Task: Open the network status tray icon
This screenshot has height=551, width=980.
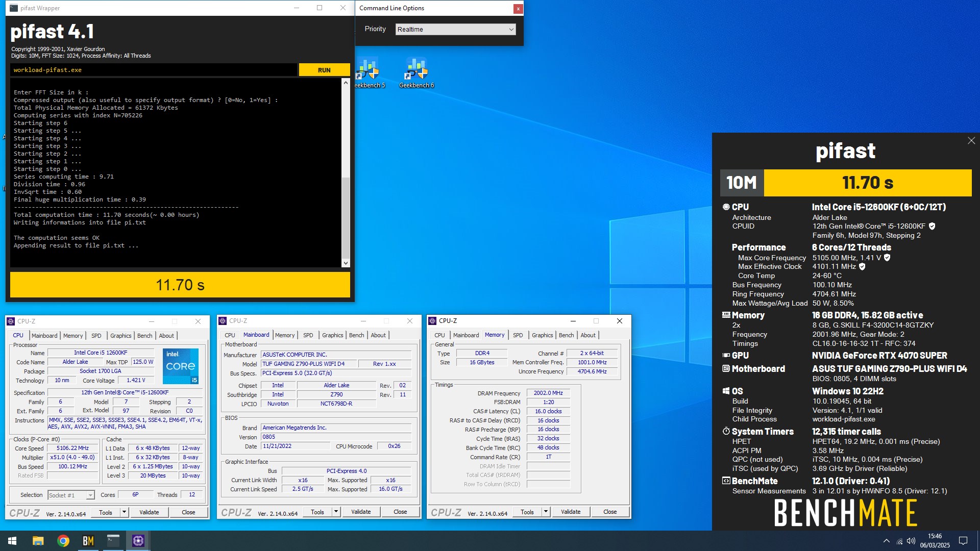Action: (899, 541)
